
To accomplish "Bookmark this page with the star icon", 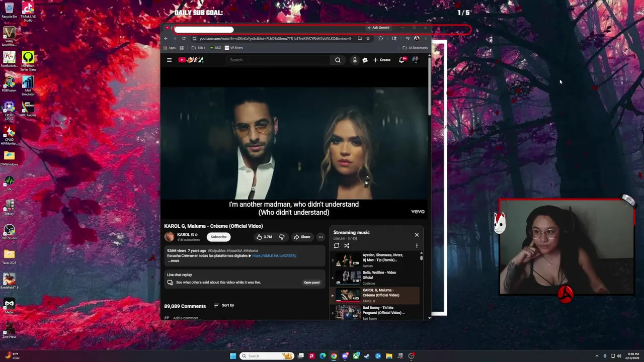I will click(x=368, y=39).
